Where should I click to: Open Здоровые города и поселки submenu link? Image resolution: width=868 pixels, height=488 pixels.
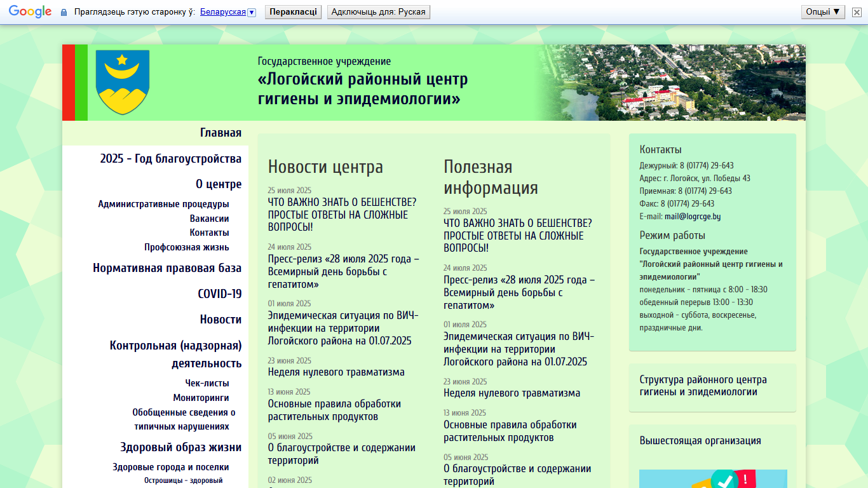(x=171, y=467)
